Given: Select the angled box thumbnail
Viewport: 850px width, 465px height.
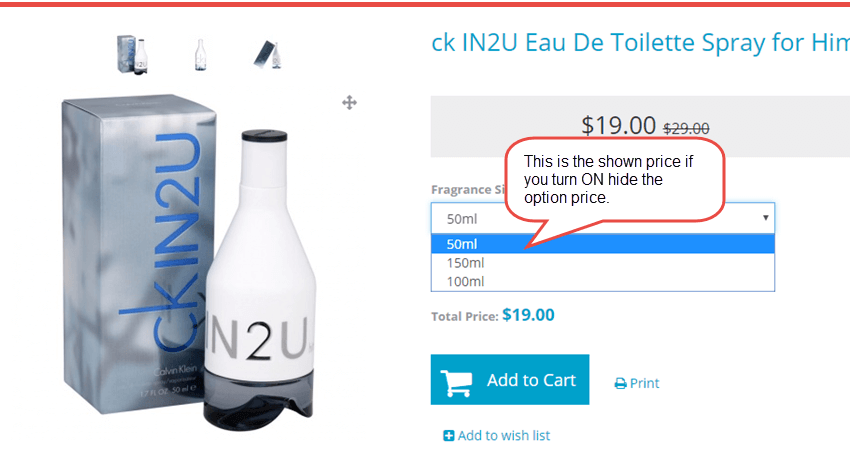Looking at the screenshot, I should point(265,54).
